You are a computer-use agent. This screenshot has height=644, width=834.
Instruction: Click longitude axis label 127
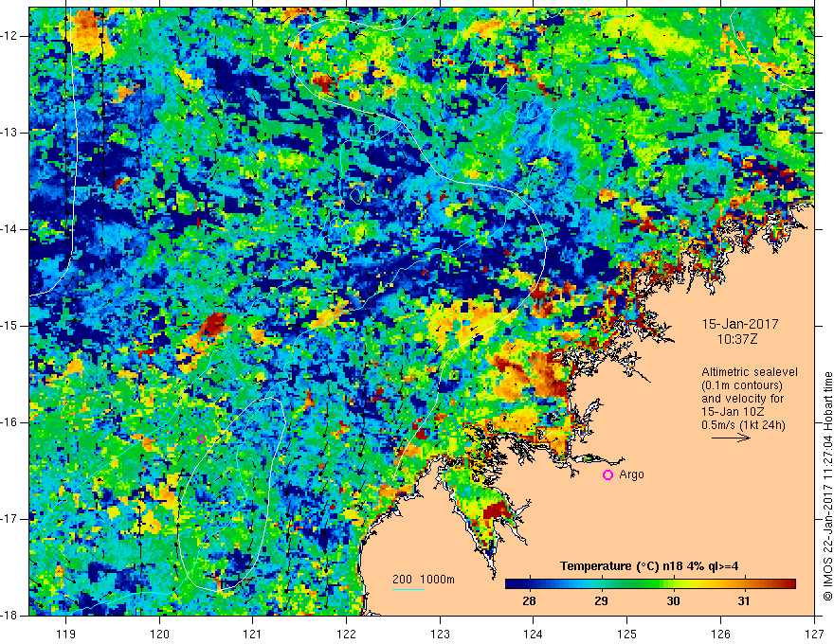coord(814,634)
